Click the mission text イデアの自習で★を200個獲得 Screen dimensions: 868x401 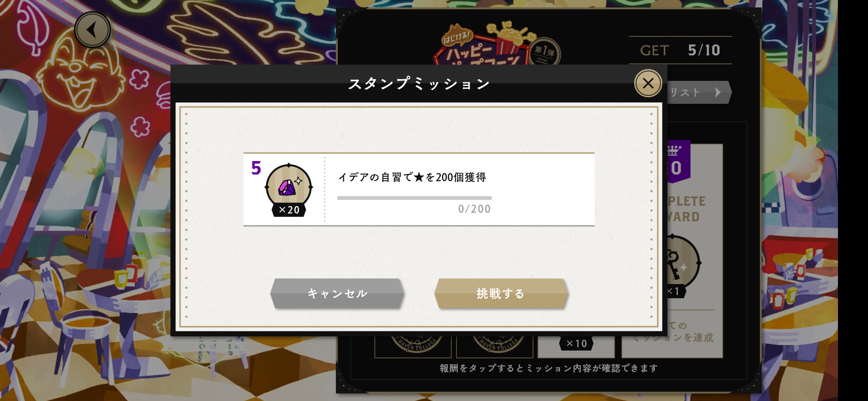pyautogui.click(x=412, y=177)
